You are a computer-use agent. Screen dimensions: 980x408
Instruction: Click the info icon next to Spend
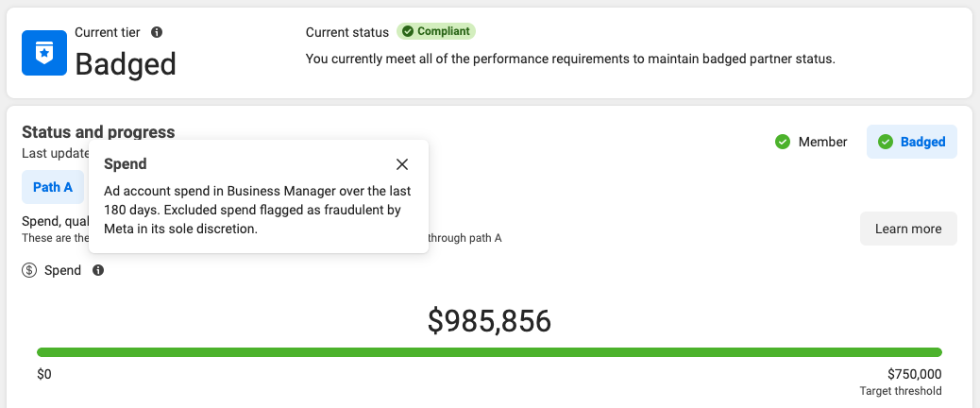[98, 270]
